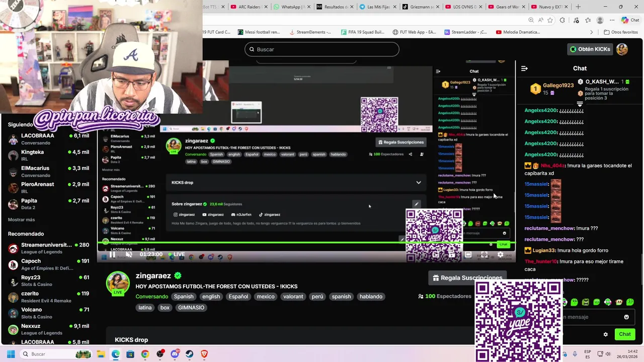Open chat settings gear icon
Viewport: 644px width, 362px height.
tap(606, 334)
